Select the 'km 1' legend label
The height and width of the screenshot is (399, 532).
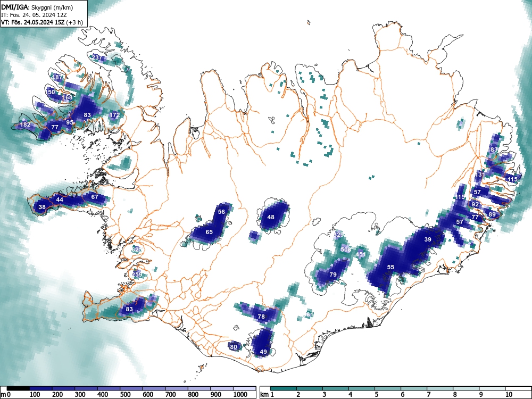(267, 394)
